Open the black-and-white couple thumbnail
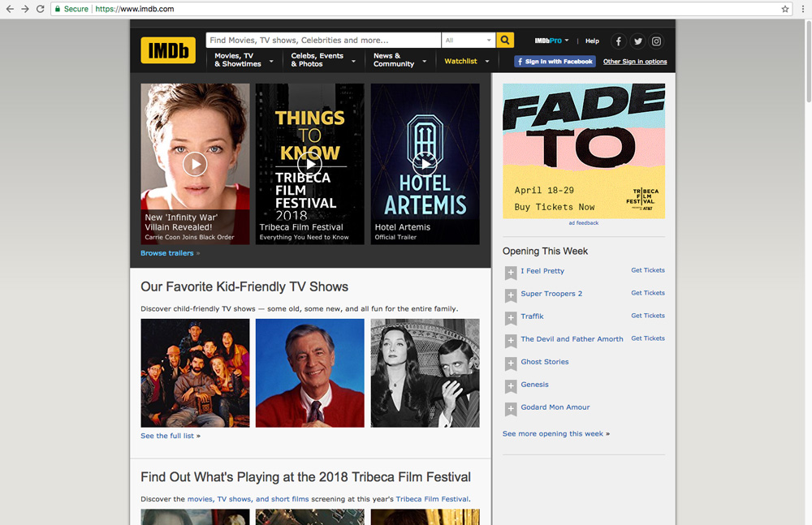Viewport: 812px width, 525px height. (425, 372)
